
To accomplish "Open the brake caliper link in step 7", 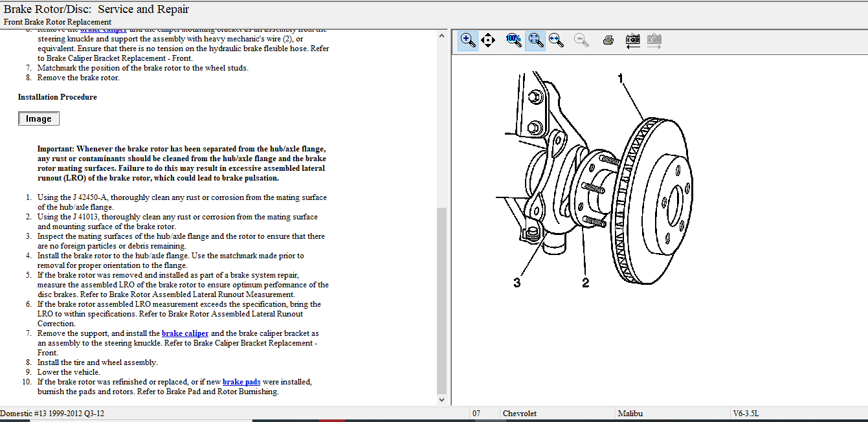I will point(185,333).
